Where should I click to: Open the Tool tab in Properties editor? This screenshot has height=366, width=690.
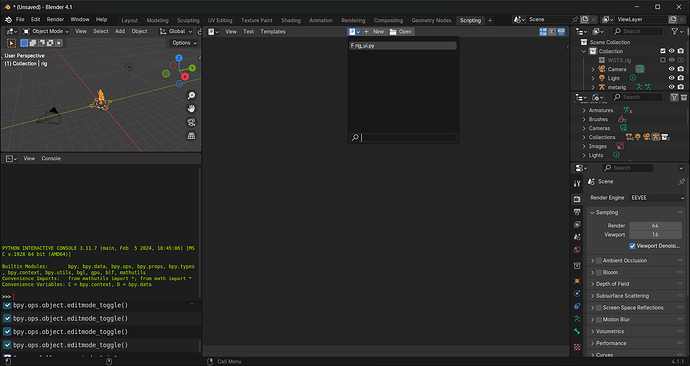click(577, 184)
